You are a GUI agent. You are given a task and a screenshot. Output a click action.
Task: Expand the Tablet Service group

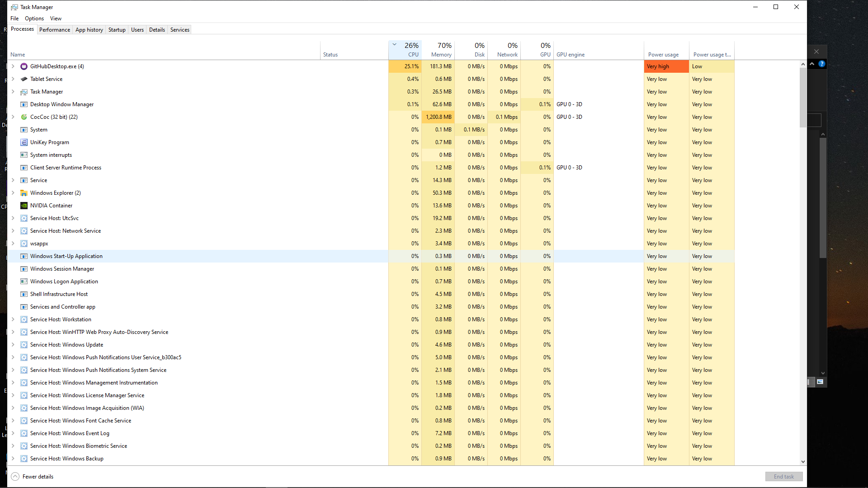[13, 79]
